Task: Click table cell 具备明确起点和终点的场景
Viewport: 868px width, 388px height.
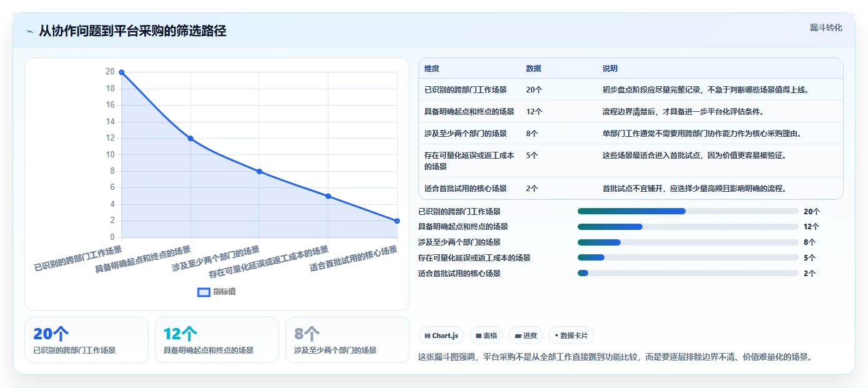Action: click(x=469, y=111)
